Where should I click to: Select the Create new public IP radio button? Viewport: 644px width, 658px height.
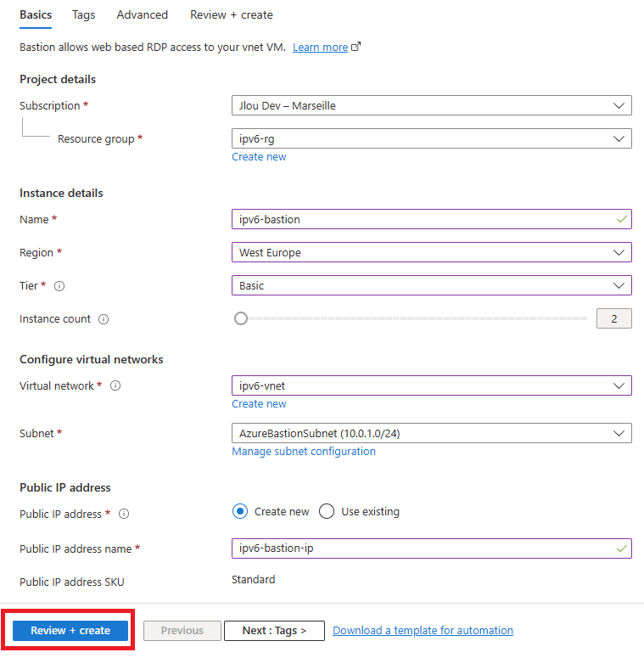coord(240,512)
